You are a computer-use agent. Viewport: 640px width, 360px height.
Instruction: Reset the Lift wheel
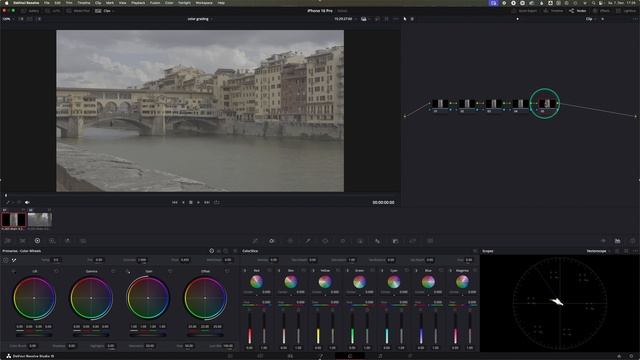pos(56,271)
